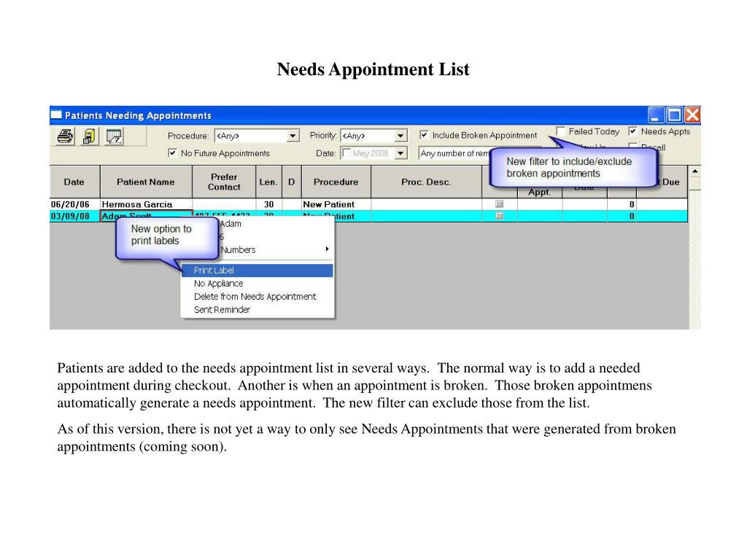
Task: Toggle Include Broken Appointment checkbox
Action: (424, 135)
